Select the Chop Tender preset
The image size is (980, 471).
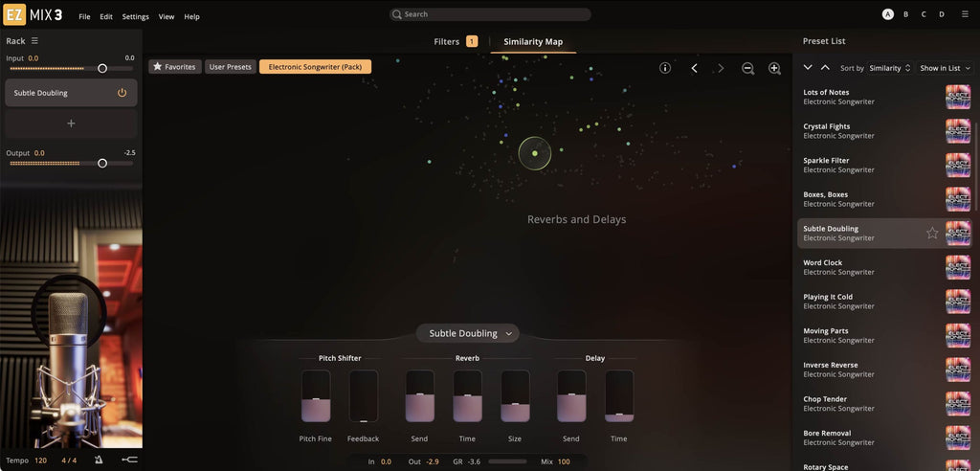click(x=885, y=403)
